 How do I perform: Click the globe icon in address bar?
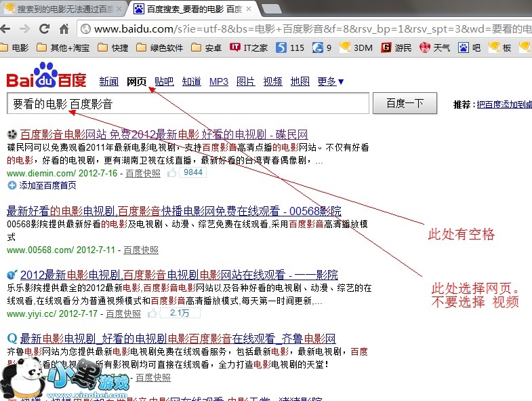tap(86, 29)
